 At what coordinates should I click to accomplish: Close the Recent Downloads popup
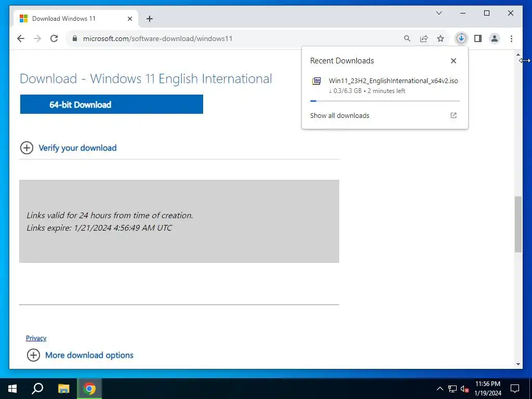click(453, 61)
